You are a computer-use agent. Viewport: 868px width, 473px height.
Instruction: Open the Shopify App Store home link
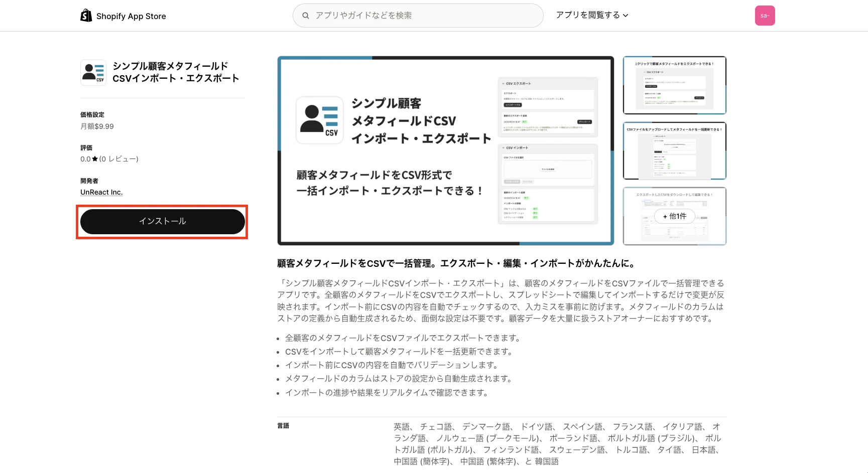tap(123, 16)
